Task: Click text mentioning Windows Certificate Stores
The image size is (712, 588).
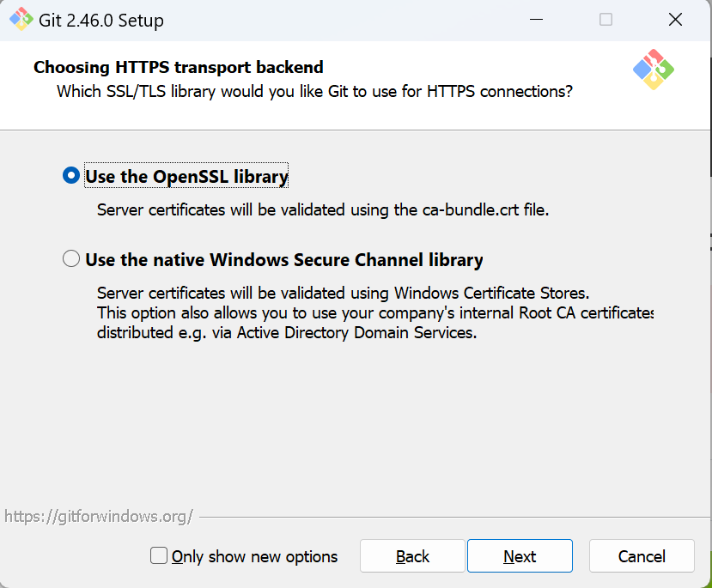Action: [x=343, y=293]
